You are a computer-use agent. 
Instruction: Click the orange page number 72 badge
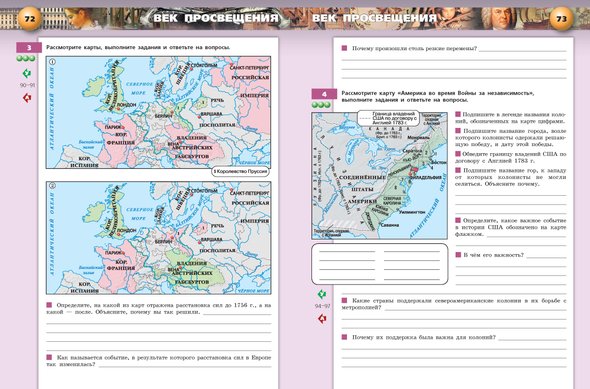[29, 18]
